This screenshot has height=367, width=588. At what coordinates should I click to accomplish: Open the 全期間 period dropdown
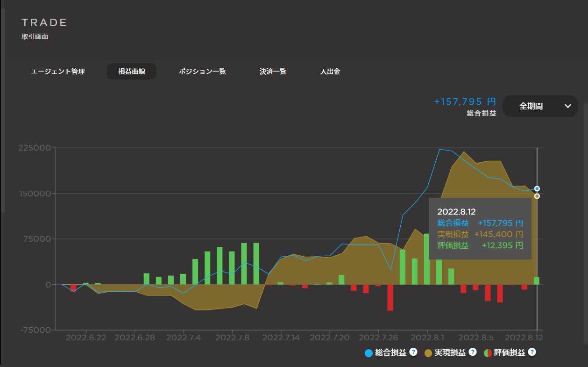pyautogui.click(x=539, y=106)
